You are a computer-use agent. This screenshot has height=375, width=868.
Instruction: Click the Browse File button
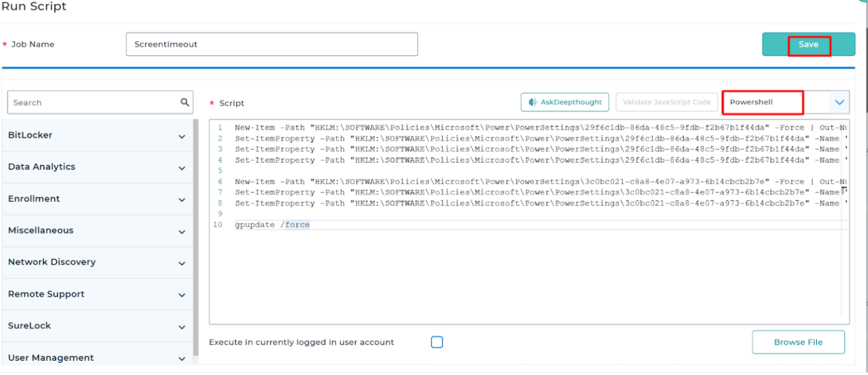click(x=798, y=342)
